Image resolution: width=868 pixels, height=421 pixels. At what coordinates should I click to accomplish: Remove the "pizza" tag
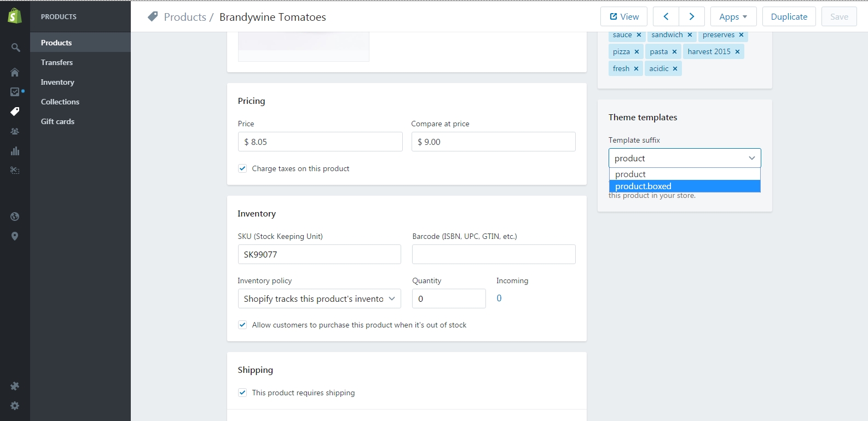tap(636, 52)
